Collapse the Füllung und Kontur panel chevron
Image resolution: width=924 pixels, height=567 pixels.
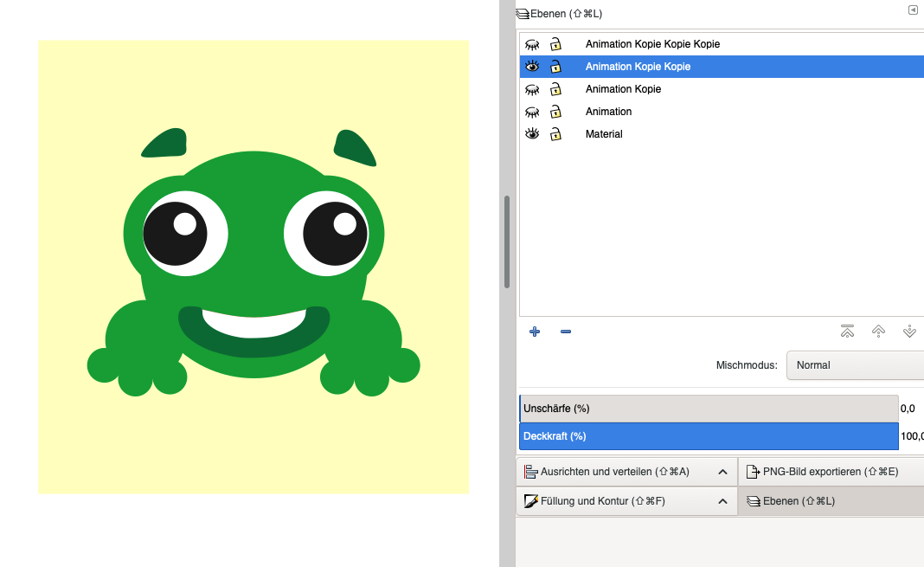[722, 501]
